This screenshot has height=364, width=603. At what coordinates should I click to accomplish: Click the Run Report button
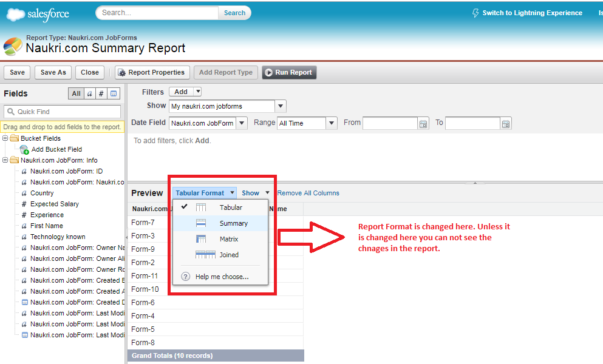coord(289,72)
